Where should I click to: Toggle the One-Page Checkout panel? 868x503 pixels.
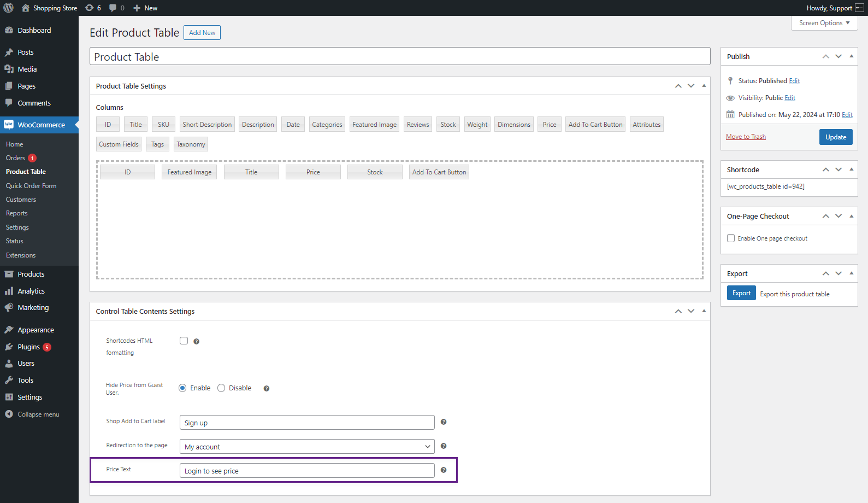pyautogui.click(x=852, y=216)
